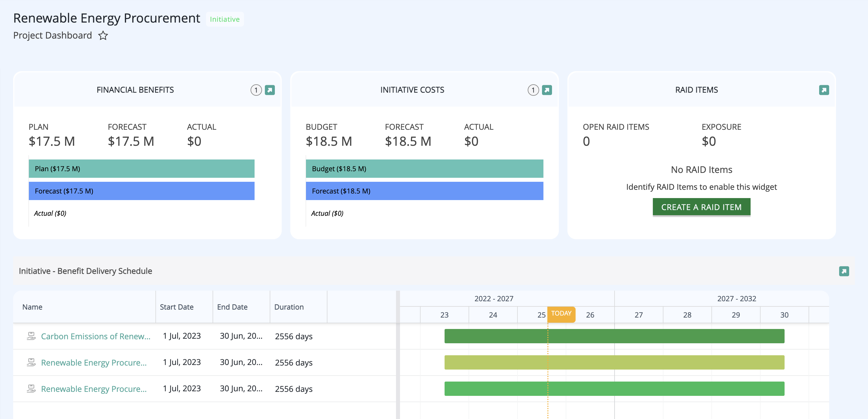Sort by Start Date column header
868x419 pixels.
click(x=177, y=307)
